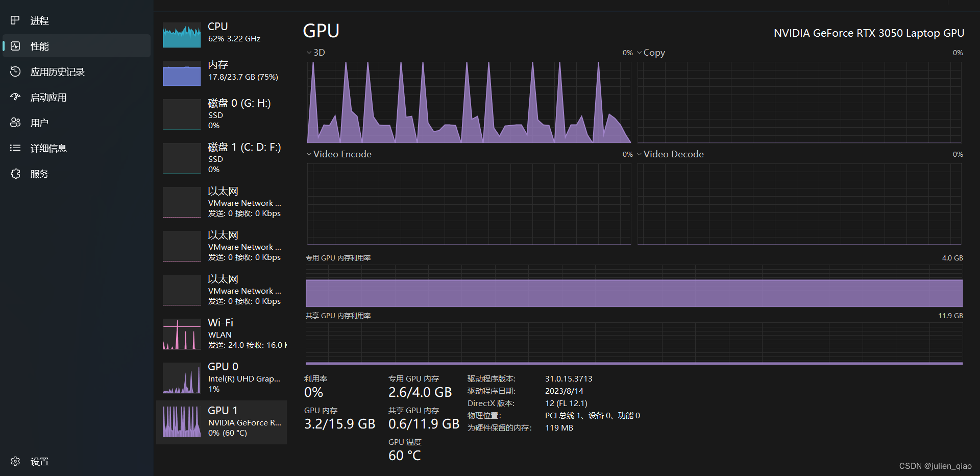Click the memory value 17.8/23.7 GB (75%)

click(x=243, y=77)
